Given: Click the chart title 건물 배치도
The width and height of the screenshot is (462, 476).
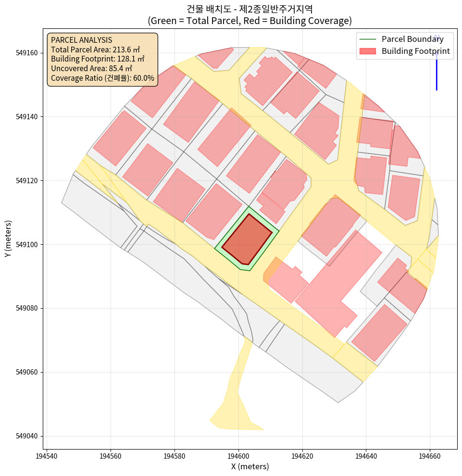Looking at the screenshot, I should point(250,9).
